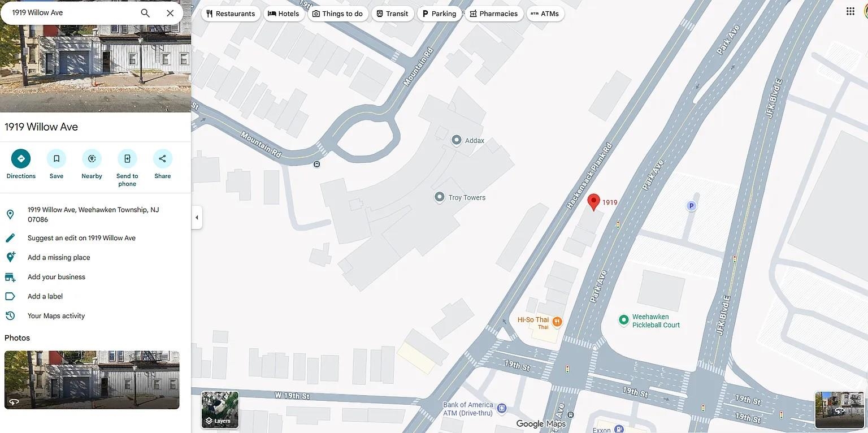Select Add a label
The width and height of the screenshot is (868, 433).
click(x=45, y=297)
